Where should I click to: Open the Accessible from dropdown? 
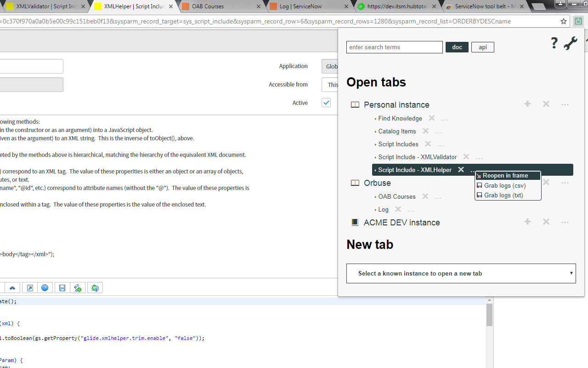(x=330, y=85)
